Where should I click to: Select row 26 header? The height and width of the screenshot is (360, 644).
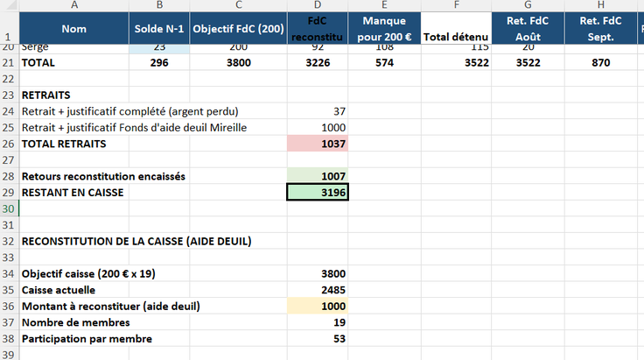tap(9, 144)
